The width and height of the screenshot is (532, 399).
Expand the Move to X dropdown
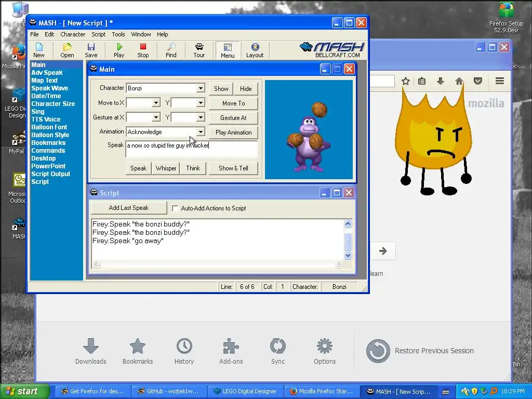pyautogui.click(x=156, y=103)
